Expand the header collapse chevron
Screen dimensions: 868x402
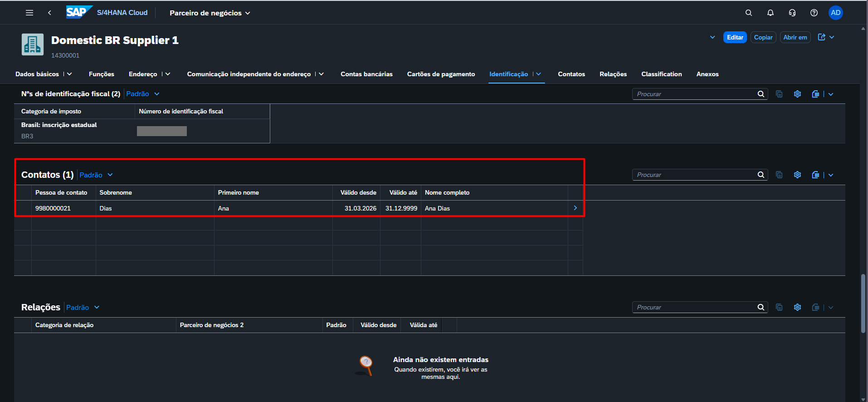tap(712, 37)
